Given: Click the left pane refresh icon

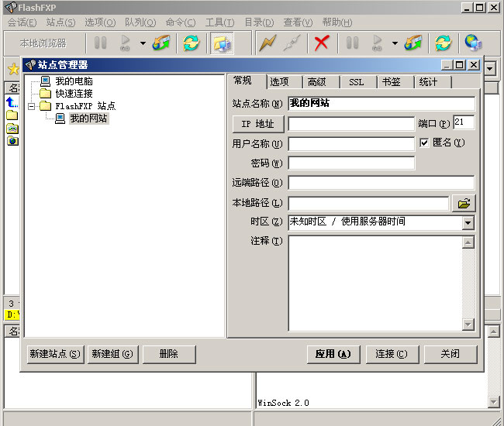Looking at the screenshot, I should [x=191, y=43].
